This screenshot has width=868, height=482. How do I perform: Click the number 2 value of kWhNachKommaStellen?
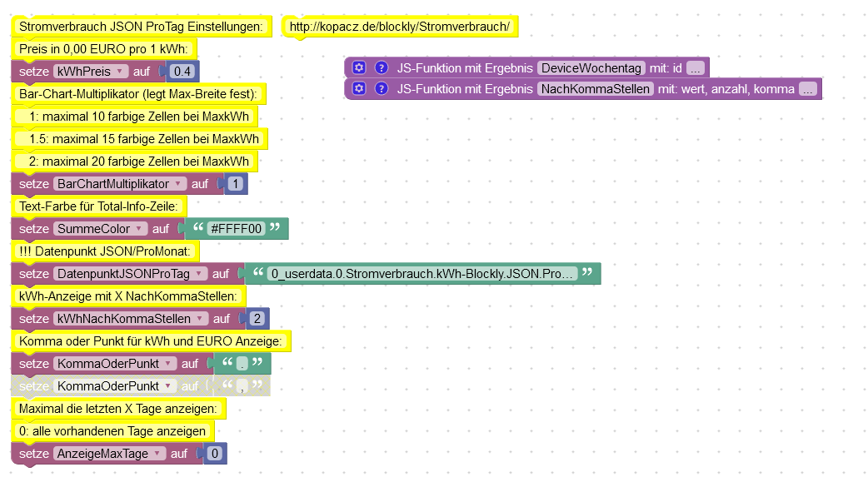(257, 319)
